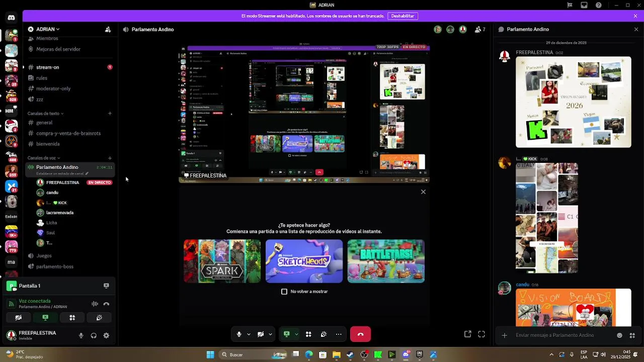This screenshot has height=362, width=644.
Task: Toggle screen sharing in the call control bar
Action: click(287, 334)
